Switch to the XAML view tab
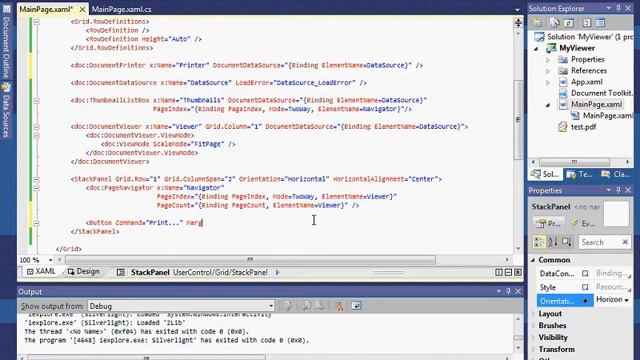Image resolution: width=640 pixels, height=360 pixels. [x=41, y=271]
